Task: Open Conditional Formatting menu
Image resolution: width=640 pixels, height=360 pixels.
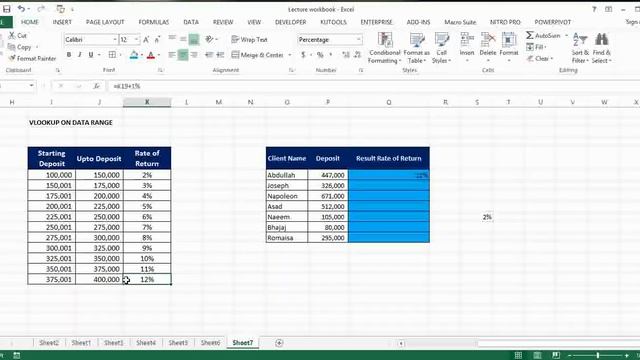Action: pos(384,48)
